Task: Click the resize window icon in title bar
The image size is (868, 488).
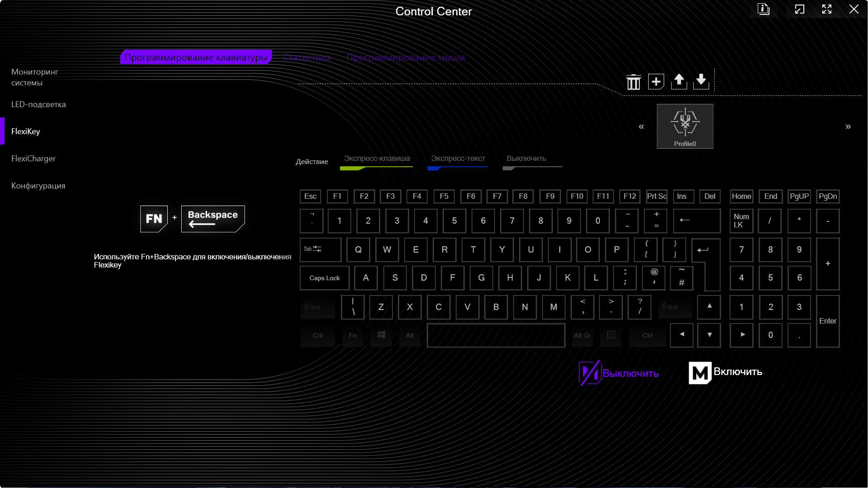Action: (x=800, y=9)
